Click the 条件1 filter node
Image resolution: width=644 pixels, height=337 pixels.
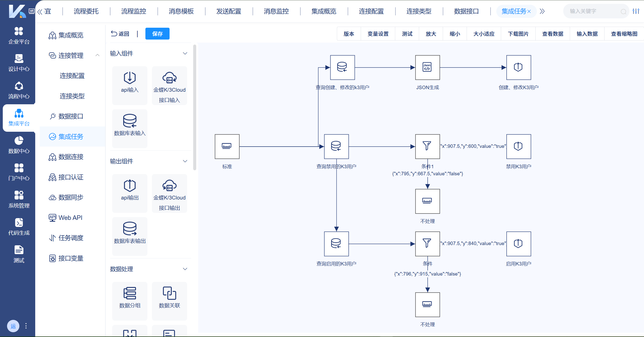(x=427, y=146)
